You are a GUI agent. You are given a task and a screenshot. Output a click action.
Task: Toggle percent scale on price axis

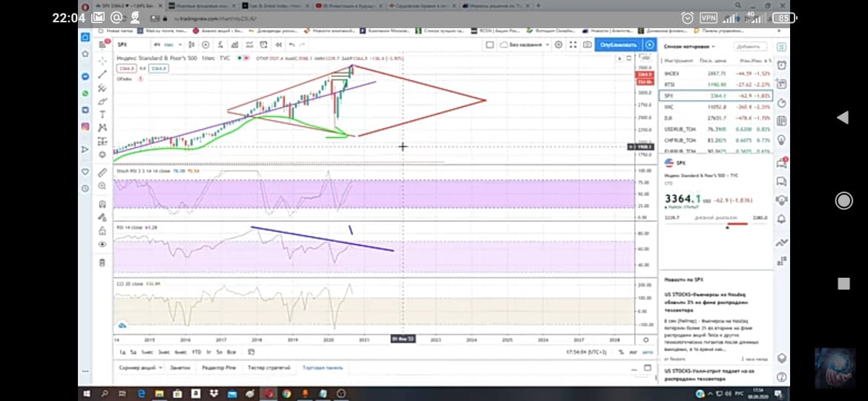(621, 352)
